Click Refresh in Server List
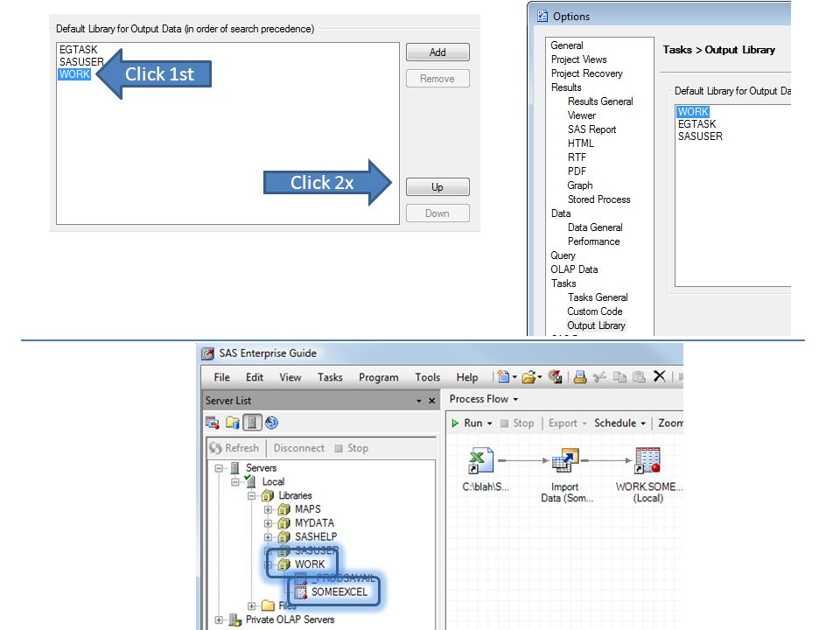840x630 pixels. (x=234, y=448)
